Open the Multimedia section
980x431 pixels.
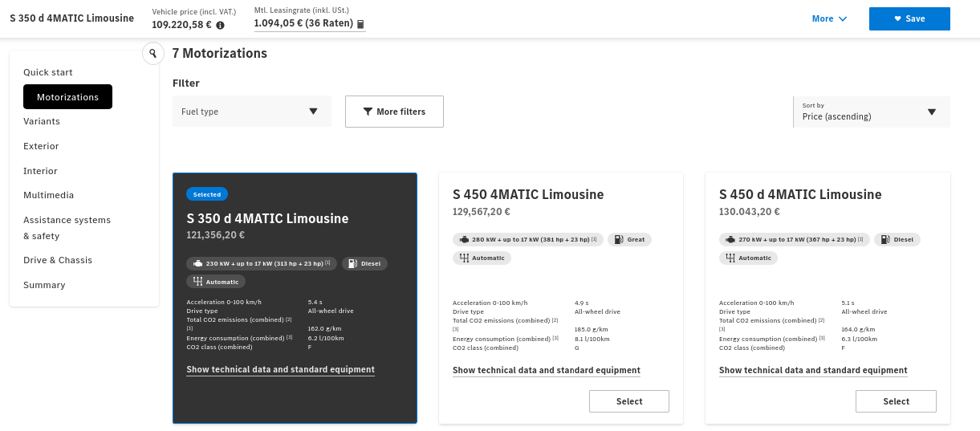pos(48,195)
